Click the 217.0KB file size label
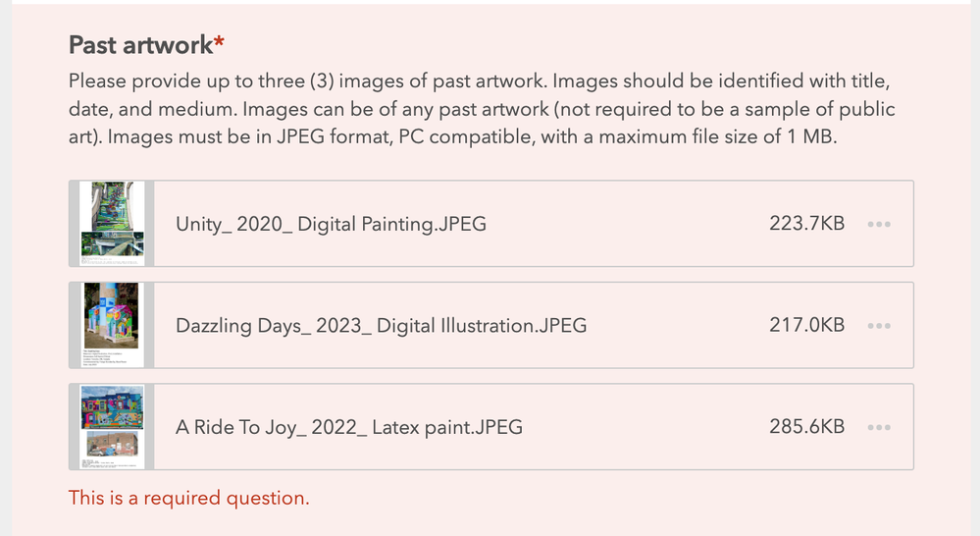Image resolution: width=980 pixels, height=536 pixels. click(x=806, y=325)
